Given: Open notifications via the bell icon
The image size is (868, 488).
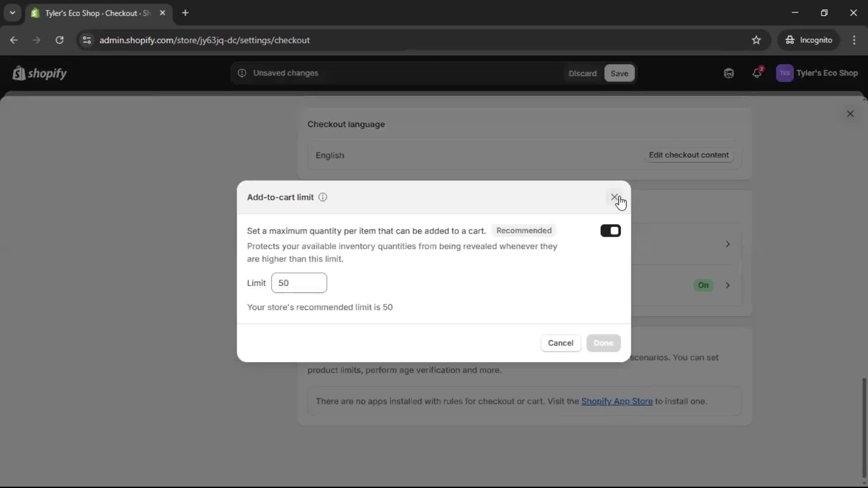Looking at the screenshot, I should click(757, 73).
